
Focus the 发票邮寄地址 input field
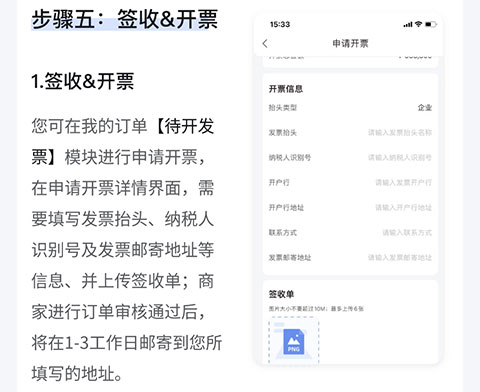click(400, 257)
